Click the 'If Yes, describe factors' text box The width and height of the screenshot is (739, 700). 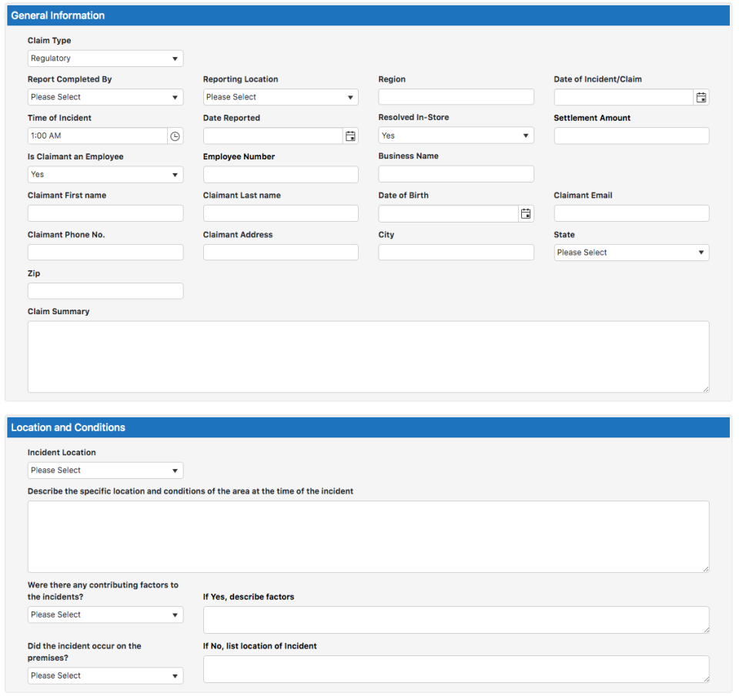[x=456, y=619]
